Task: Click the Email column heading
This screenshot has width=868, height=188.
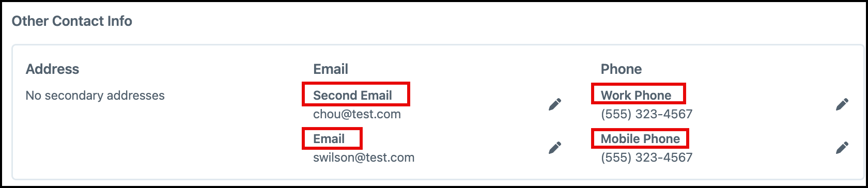Action: pos(331,69)
